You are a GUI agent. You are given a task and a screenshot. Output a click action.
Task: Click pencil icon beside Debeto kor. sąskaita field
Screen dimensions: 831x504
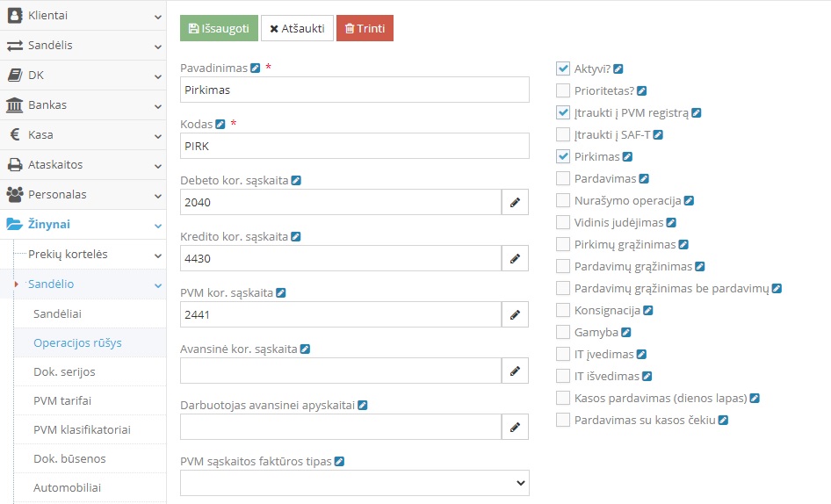point(516,203)
